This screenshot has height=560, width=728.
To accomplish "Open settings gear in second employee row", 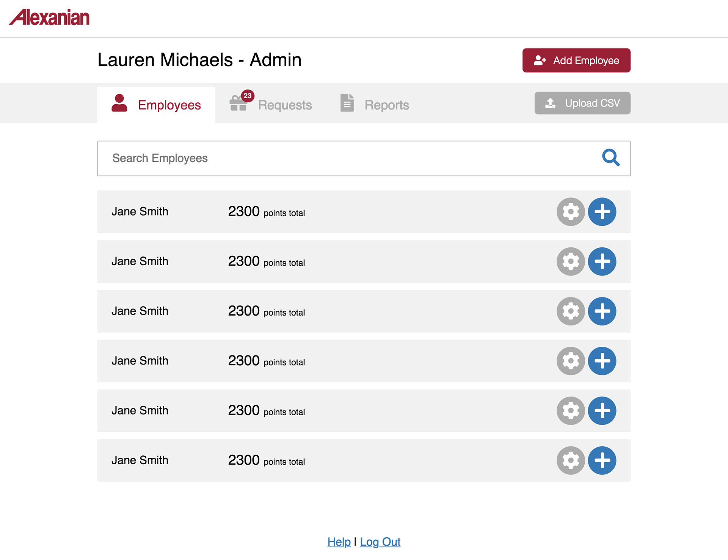I will (x=571, y=261).
